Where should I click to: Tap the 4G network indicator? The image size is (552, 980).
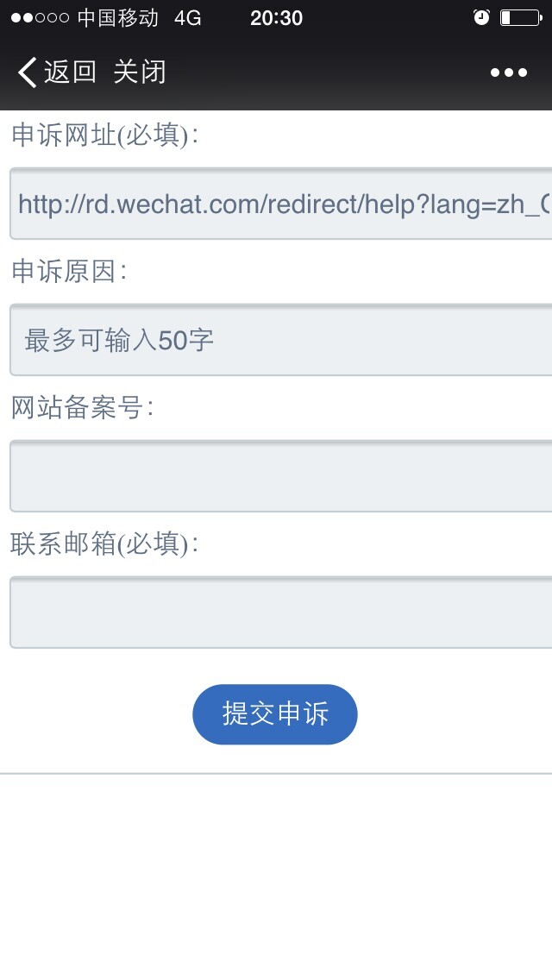click(x=187, y=18)
